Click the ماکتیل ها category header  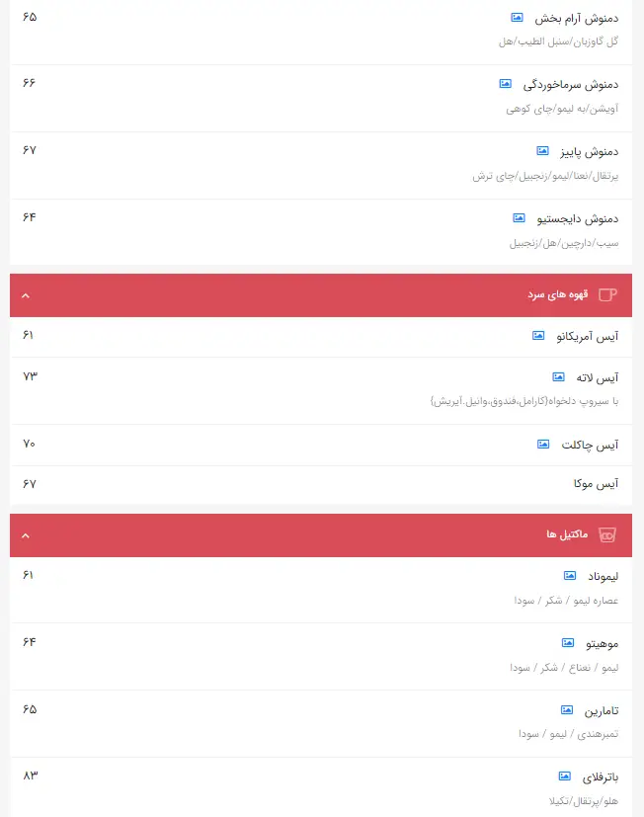pyautogui.click(x=567, y=535)
